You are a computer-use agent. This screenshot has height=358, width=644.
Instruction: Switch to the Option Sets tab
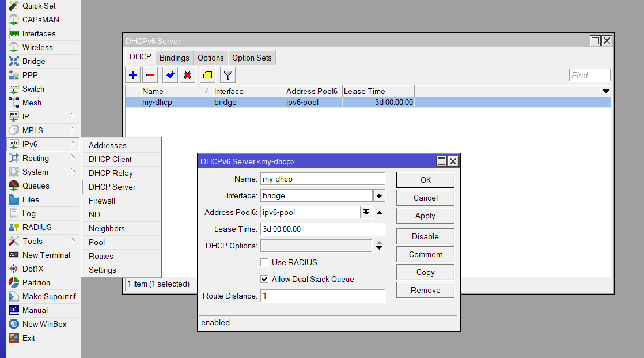pos(252,58)
